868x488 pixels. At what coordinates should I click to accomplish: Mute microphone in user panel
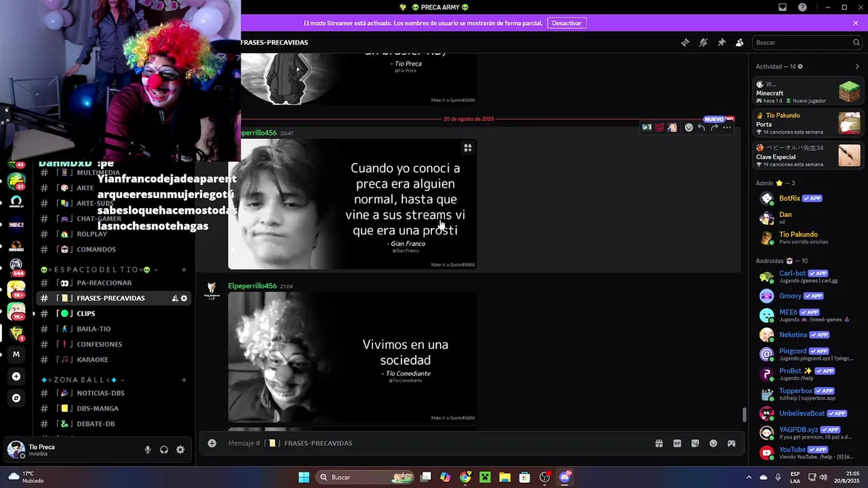pyautogui.click(x=148, y=449)
